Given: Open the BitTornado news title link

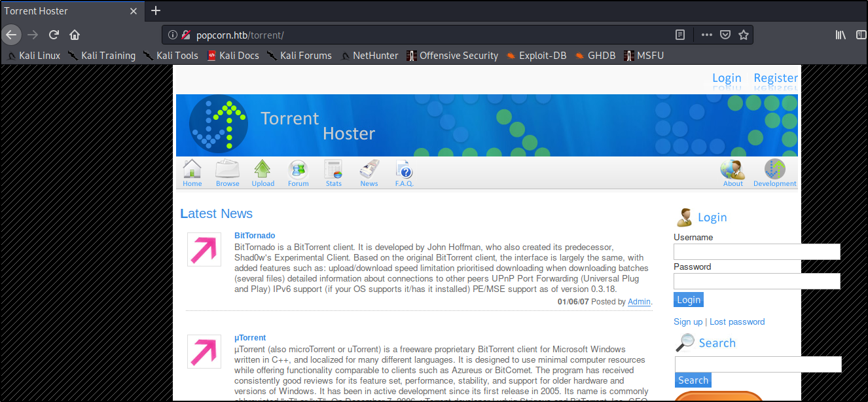Looking at the screenshot, I should pyautogui.click(x=255, y=236).
